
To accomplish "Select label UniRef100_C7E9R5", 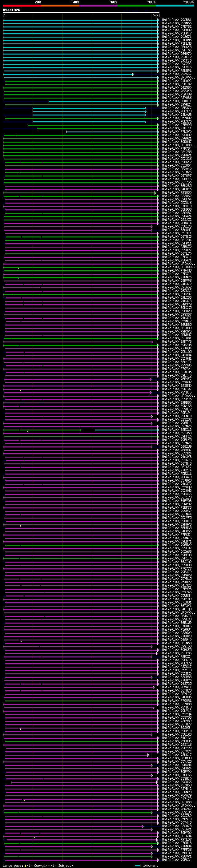I will [176, 125].
